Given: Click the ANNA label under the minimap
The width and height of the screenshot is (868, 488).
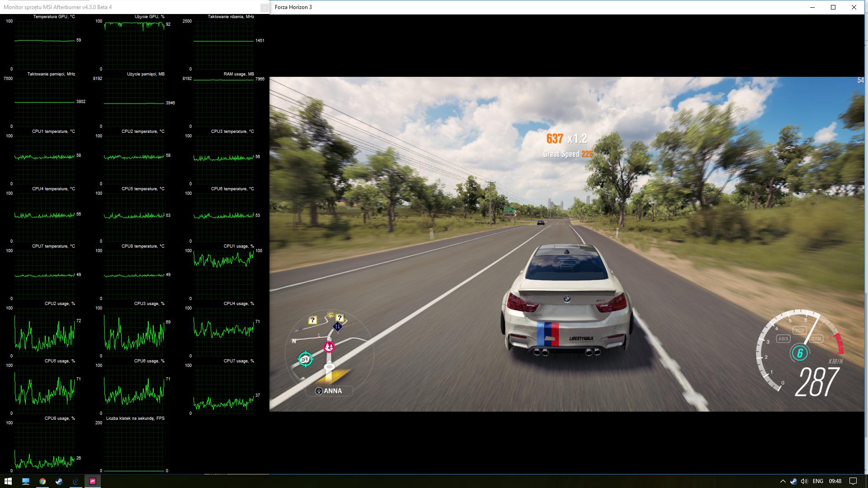Looking at the screenshot, I should tap(333, 391).
